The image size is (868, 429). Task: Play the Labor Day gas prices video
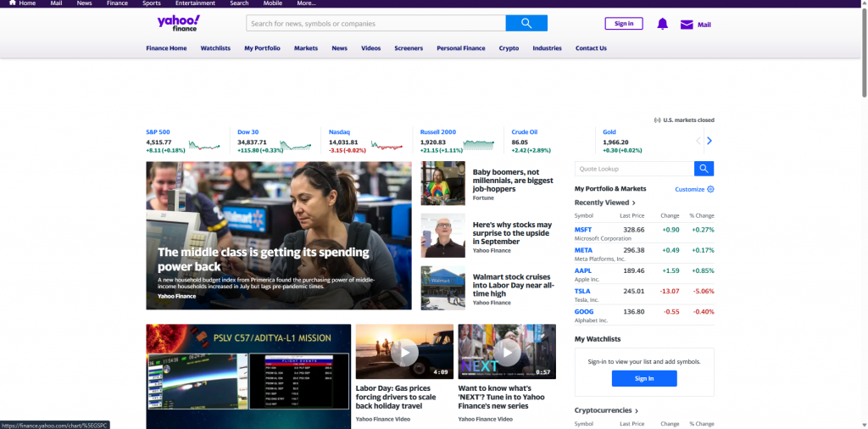pyautogui.click(x=404, y=352)
